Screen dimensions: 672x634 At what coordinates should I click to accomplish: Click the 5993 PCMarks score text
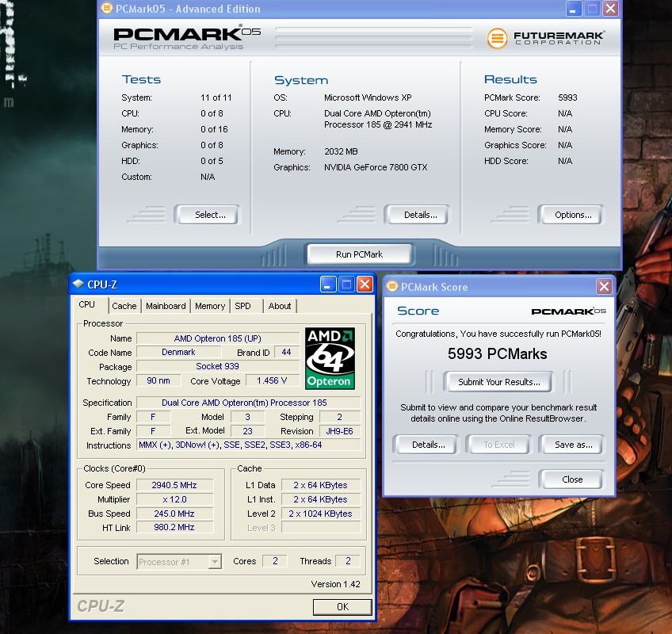click(x=497, y=353)
